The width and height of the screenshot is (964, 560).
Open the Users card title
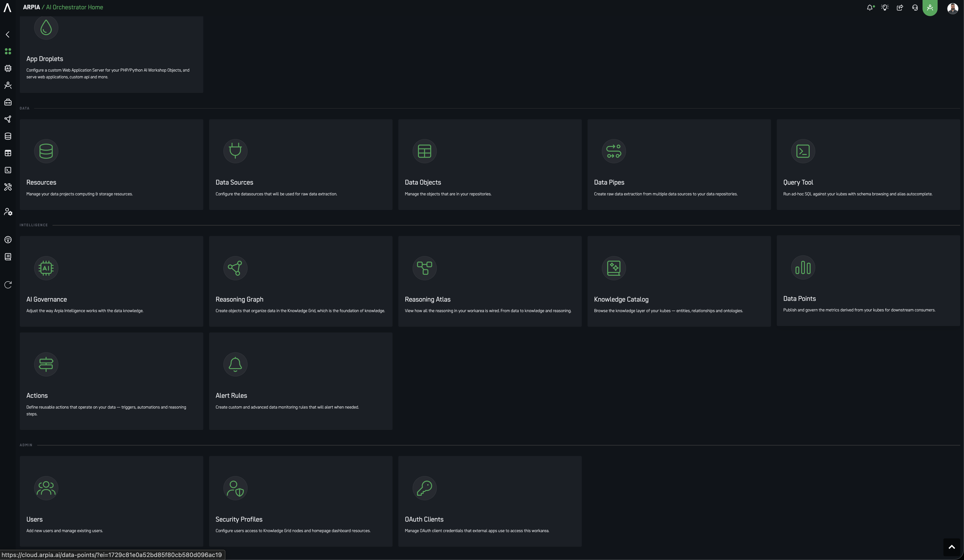coord(34,520)
